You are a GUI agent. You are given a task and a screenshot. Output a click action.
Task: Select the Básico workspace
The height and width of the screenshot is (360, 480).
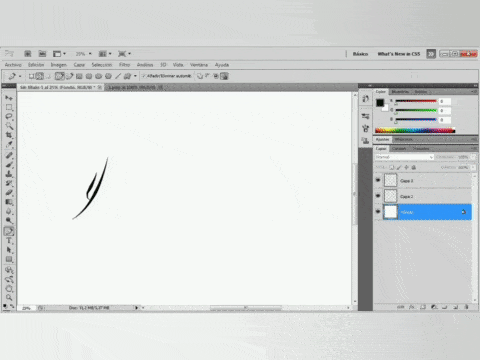[x=360, y=54]
